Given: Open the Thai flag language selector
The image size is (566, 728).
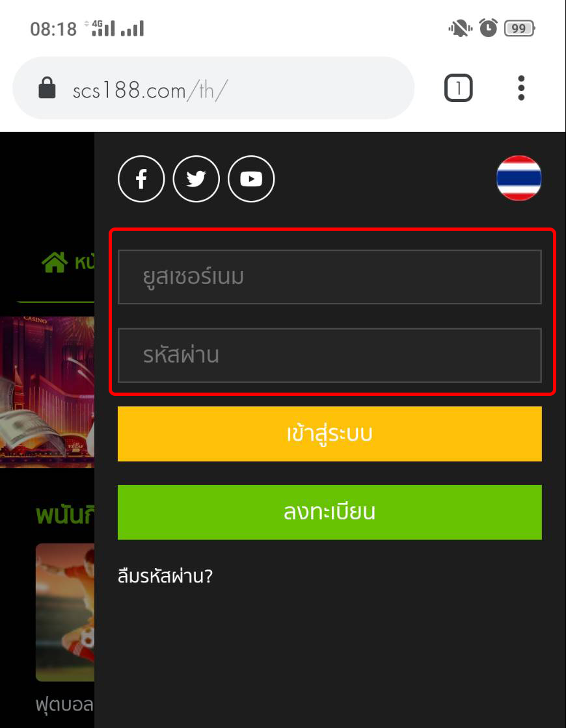Looking at the screenshot, I should coord(519,178).
